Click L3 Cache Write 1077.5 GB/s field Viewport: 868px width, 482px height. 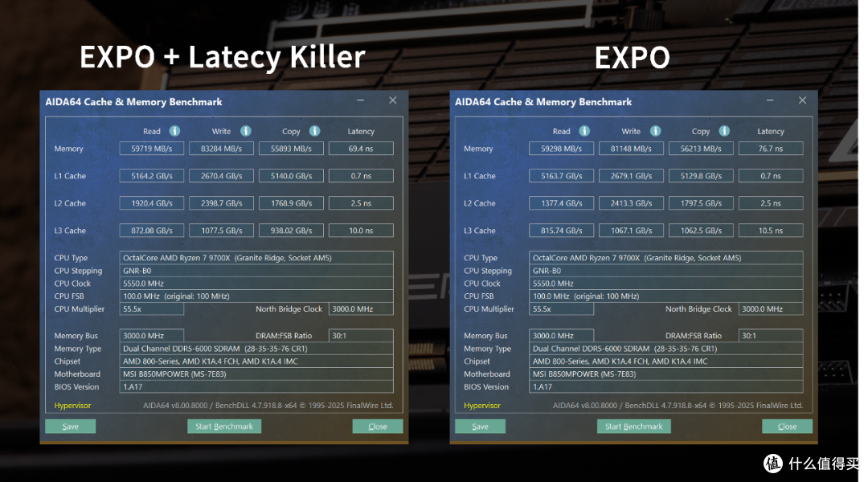[222, 231]
